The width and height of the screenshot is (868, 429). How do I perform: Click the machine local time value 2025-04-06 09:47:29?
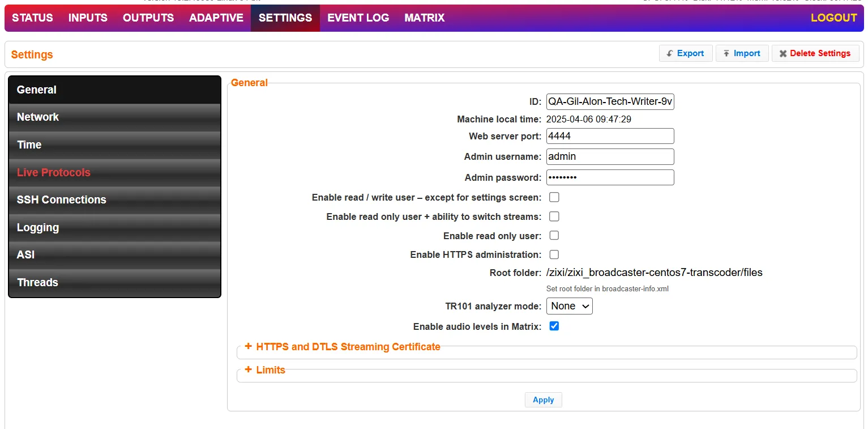click(589, 120)
